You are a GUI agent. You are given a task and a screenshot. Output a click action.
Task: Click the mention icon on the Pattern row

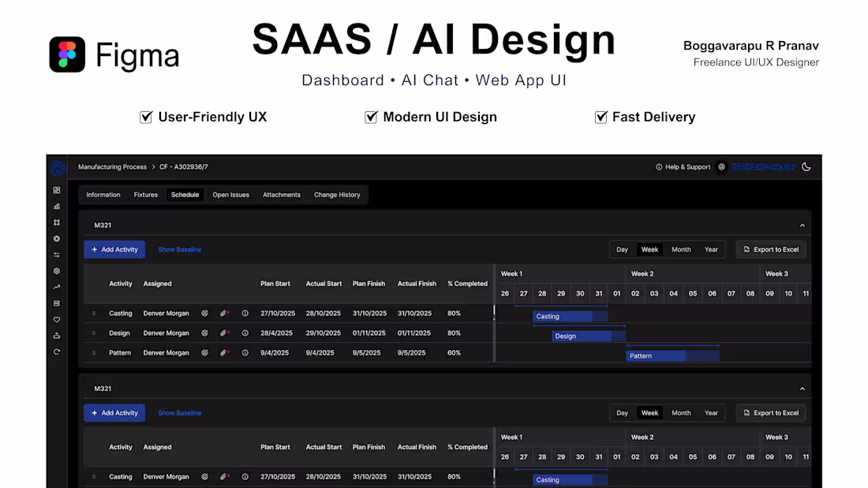pos(204,352)
